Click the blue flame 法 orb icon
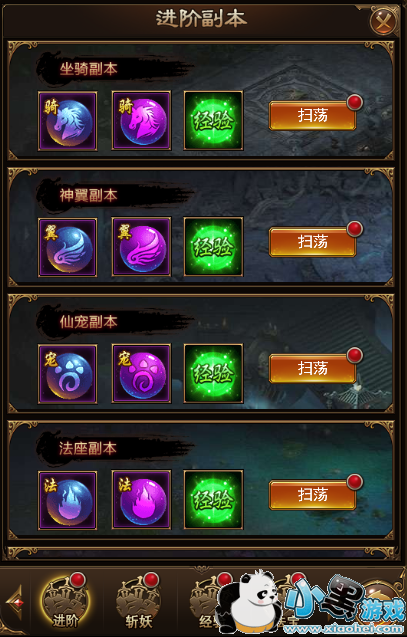Viewport: 407px width, 637px height. (67, 500)
